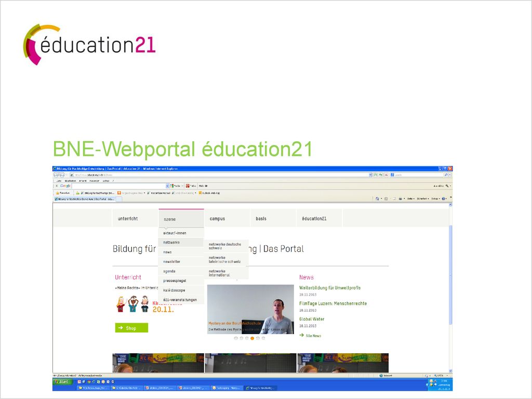Image resolution: width=532 pixels, height=399 pixels.
Task: Open the Outlook Web App favorite link
Action: click(x=209, y=193)
